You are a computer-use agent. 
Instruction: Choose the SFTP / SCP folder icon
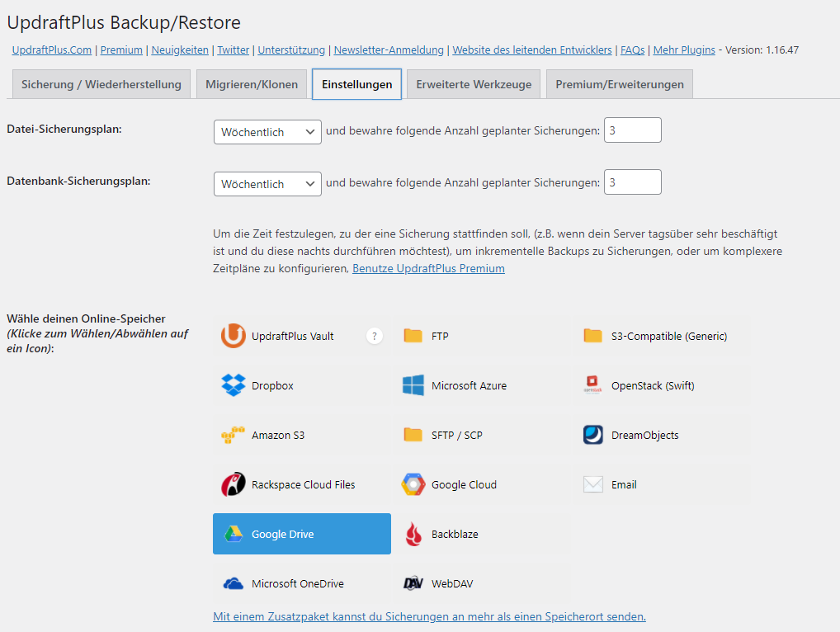(x=413, y=434)
